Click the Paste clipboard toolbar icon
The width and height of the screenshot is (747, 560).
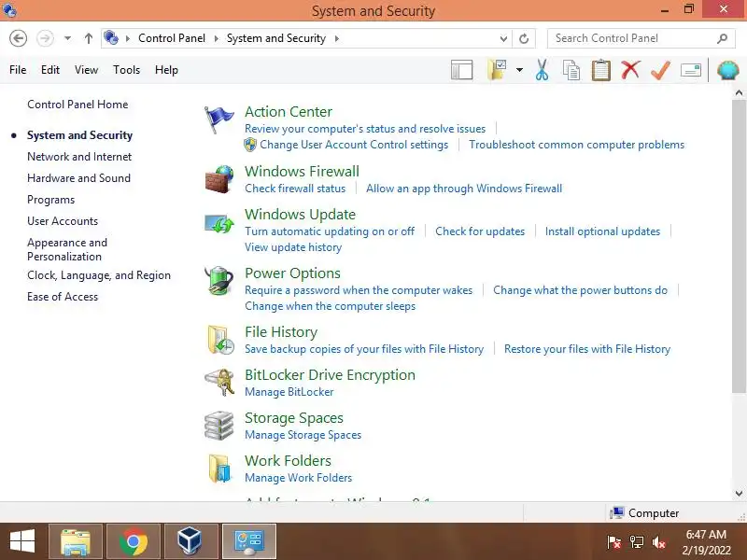pyautogui.click(x=600, y=70)
